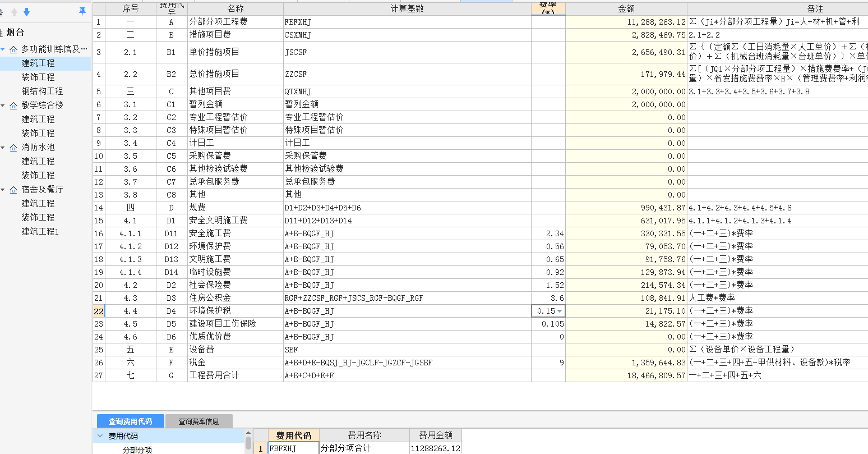Screen dimensions: 868x454
Task: Select row header 22
Action: coord(99,311)
